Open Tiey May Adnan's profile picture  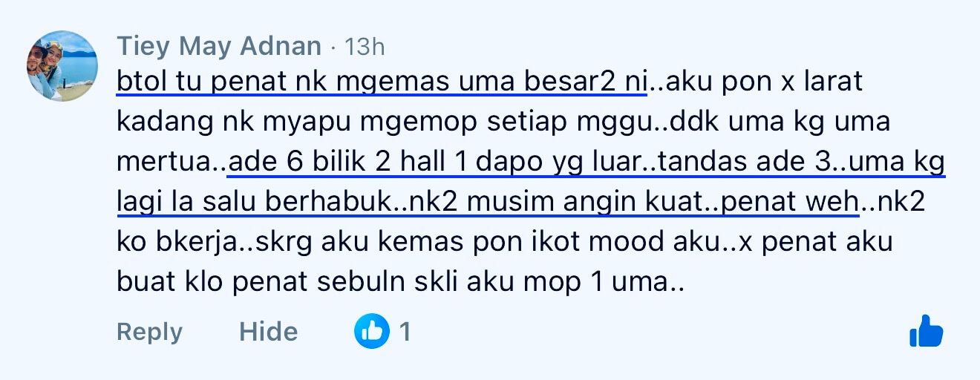coord(62,66)
